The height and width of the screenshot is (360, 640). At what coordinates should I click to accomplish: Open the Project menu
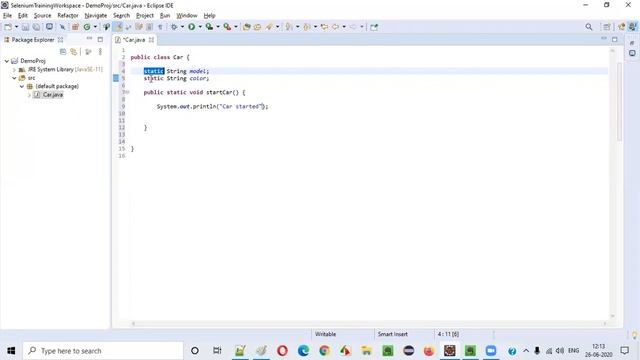[144, 16]
